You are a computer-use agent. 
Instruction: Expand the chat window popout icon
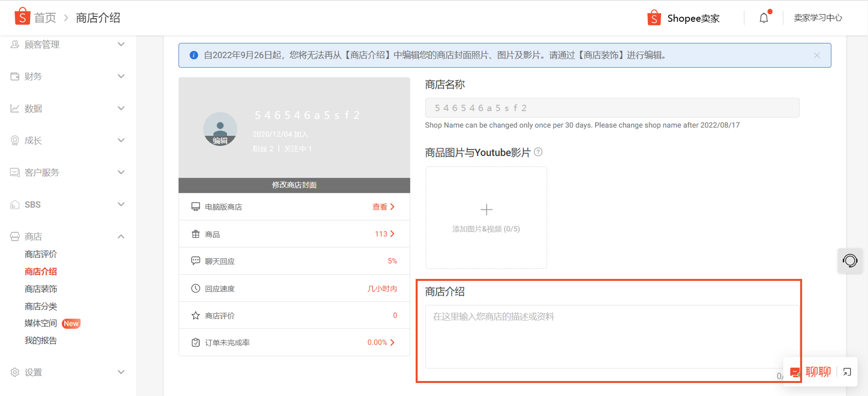[847, 372]
